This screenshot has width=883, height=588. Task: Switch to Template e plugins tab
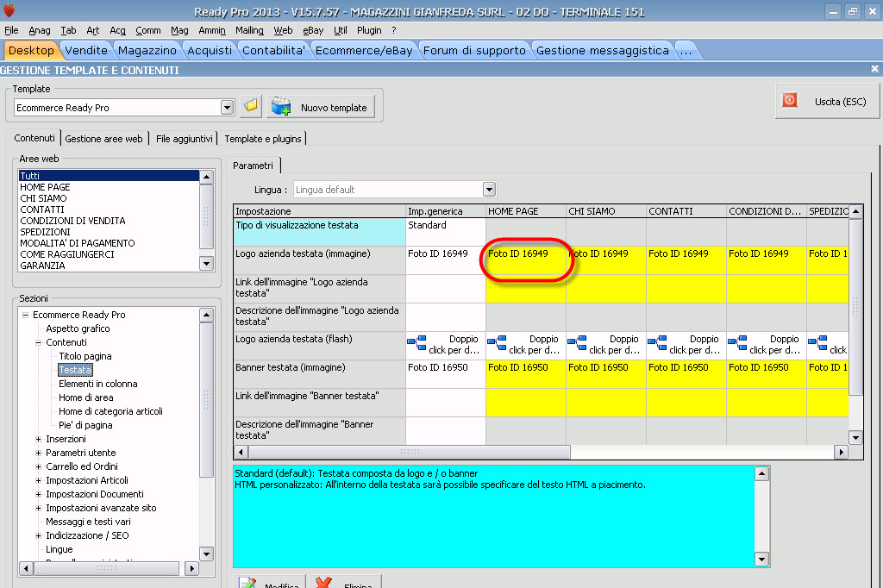[x=263, y=139]
